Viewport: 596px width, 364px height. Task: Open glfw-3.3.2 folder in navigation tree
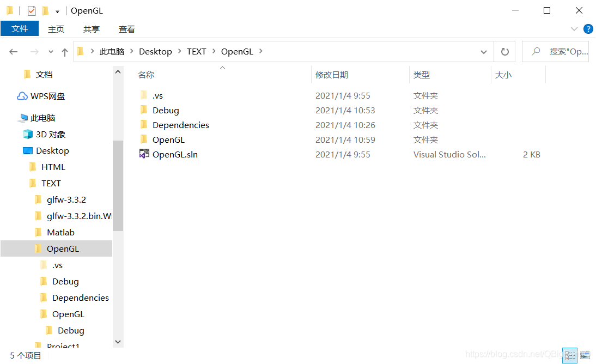(66, 199)
